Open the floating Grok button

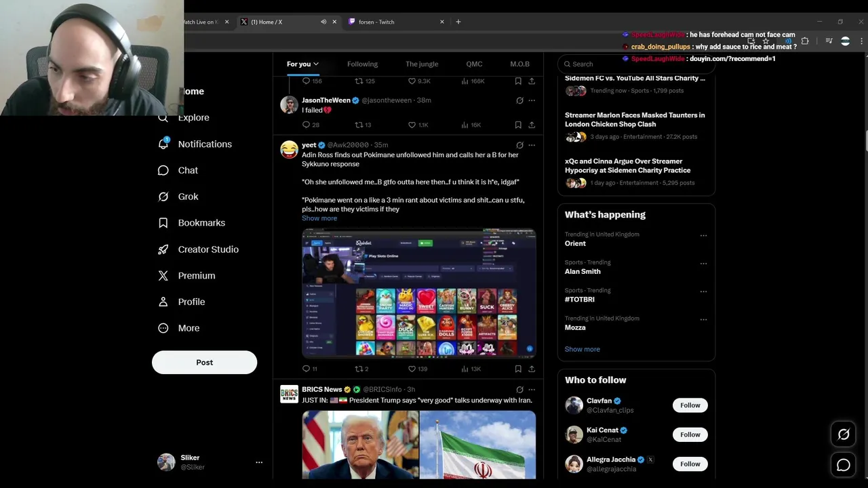(844, 434)
